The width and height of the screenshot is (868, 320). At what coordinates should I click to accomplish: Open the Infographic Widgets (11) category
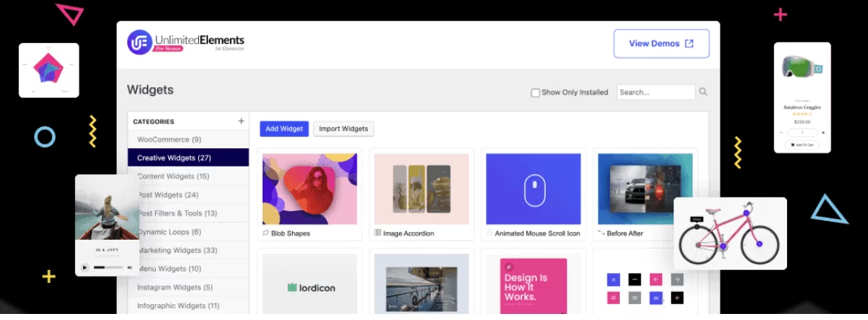[x=178, y=306]
